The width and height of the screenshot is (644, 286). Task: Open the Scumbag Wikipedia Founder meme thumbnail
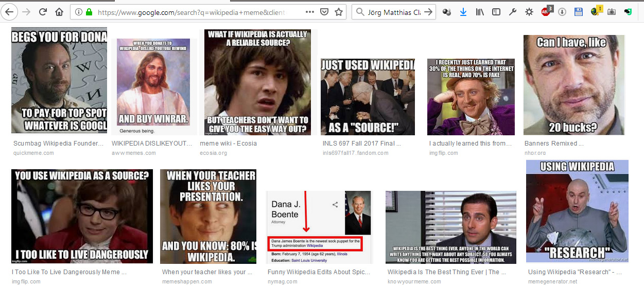tap(59, 81)
